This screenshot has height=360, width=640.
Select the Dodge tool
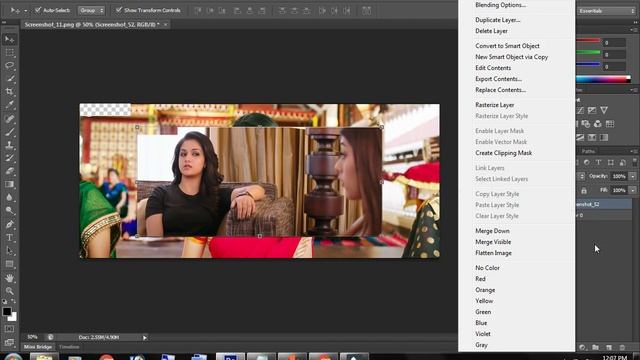9,210
